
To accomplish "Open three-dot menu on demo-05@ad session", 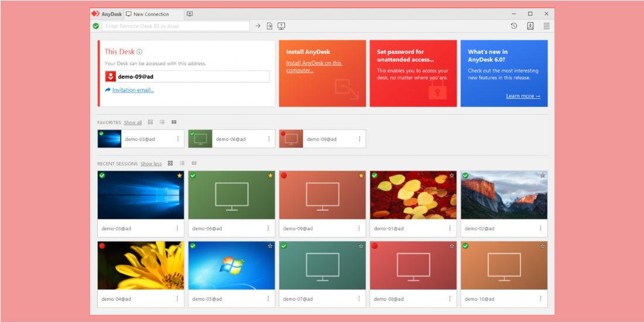I will tap(268, 299).
